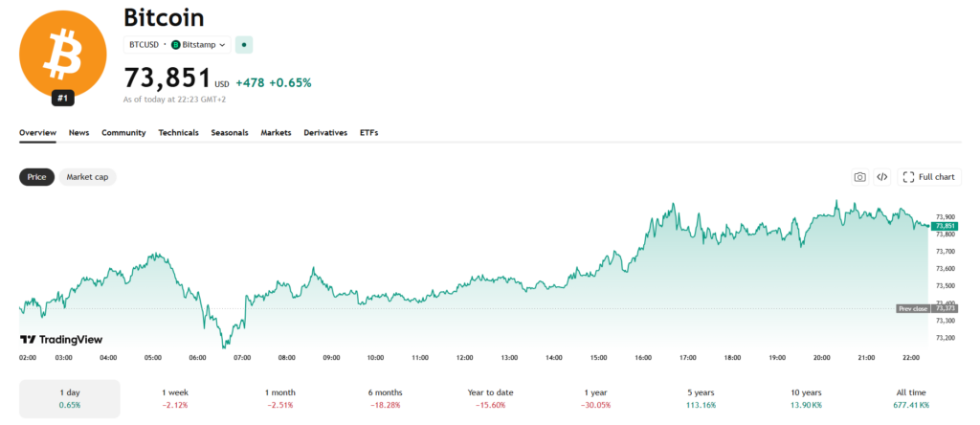The image size is (980, 425).
Task: Click the Prev close 73,373 label
Action: 926,309
